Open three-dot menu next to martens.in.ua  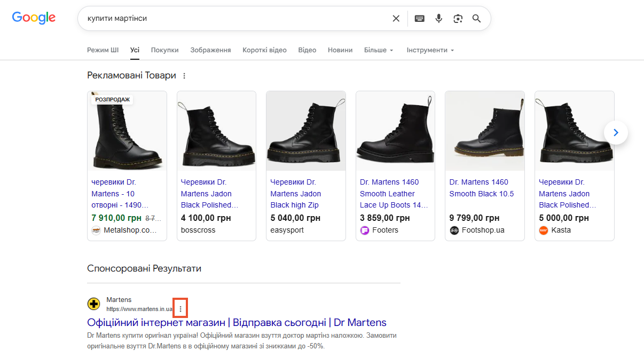180,309
